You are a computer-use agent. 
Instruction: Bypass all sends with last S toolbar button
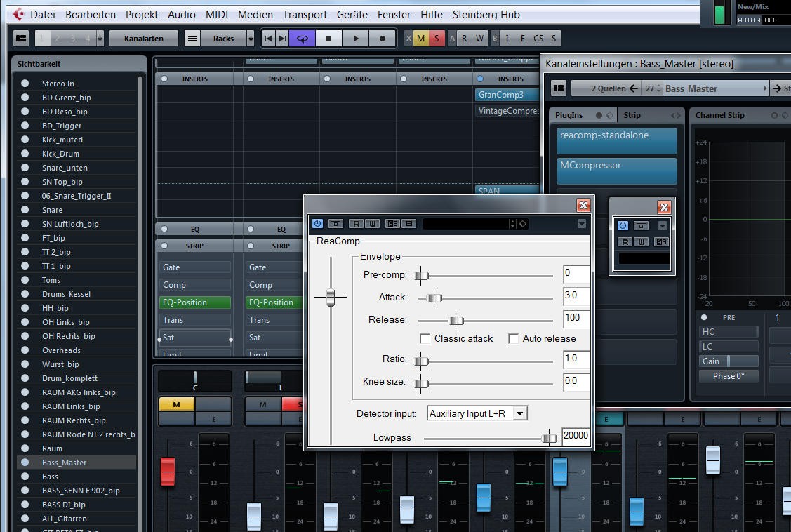click(x=554, y=39)
